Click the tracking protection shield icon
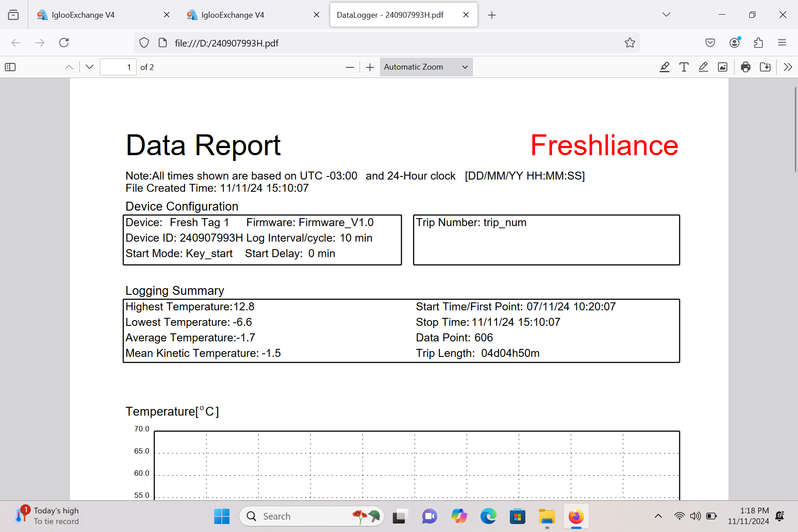The width and height of the screenshot is (798, 532). tap(144, 43)
